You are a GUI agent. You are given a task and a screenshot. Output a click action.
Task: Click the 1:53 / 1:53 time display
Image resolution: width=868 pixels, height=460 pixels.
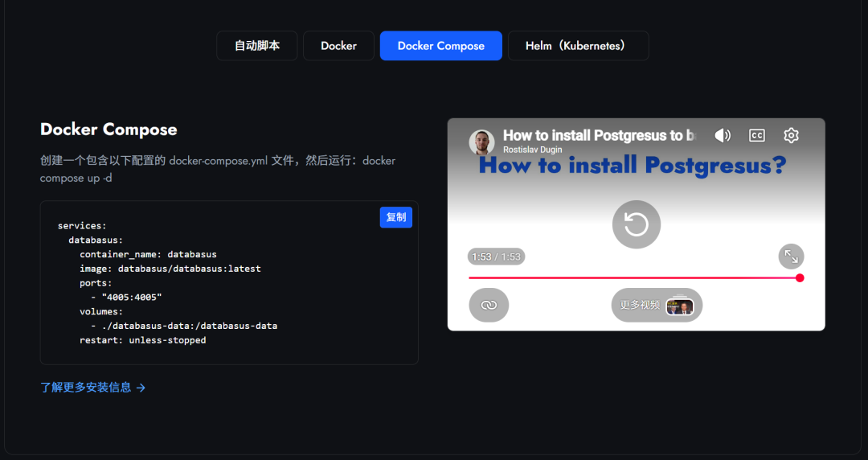point(496,257)
